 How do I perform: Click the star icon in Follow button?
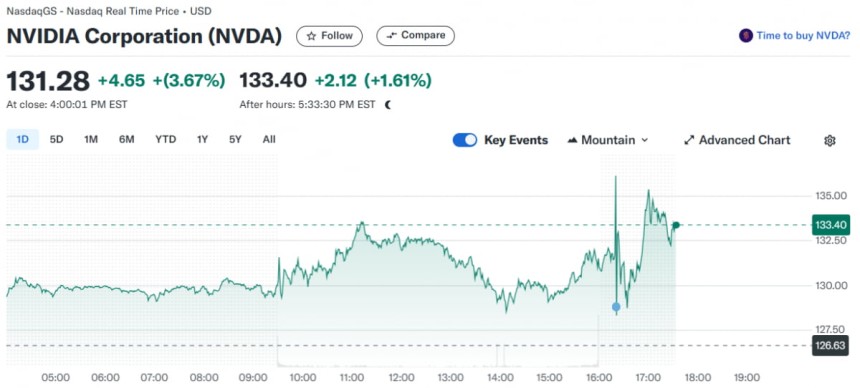coord(312,36)
